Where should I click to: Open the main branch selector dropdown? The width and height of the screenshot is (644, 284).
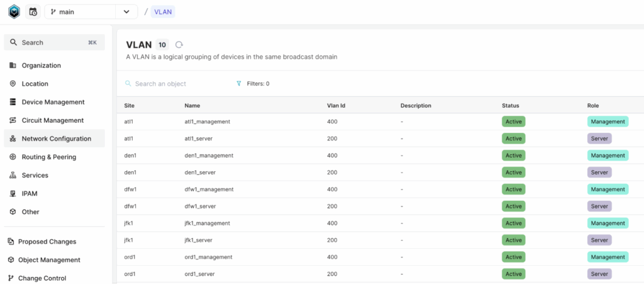click(91, 12)
